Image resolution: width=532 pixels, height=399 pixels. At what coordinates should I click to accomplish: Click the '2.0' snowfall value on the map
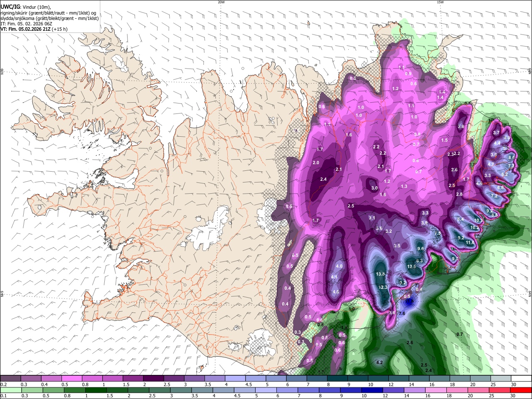[x=316, y=163]
